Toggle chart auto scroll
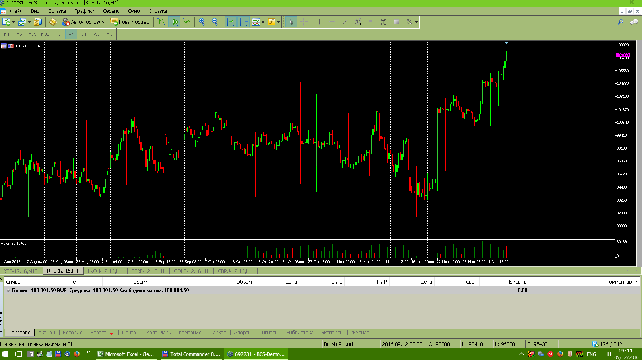The image size is (644, 362). [231, 22]
